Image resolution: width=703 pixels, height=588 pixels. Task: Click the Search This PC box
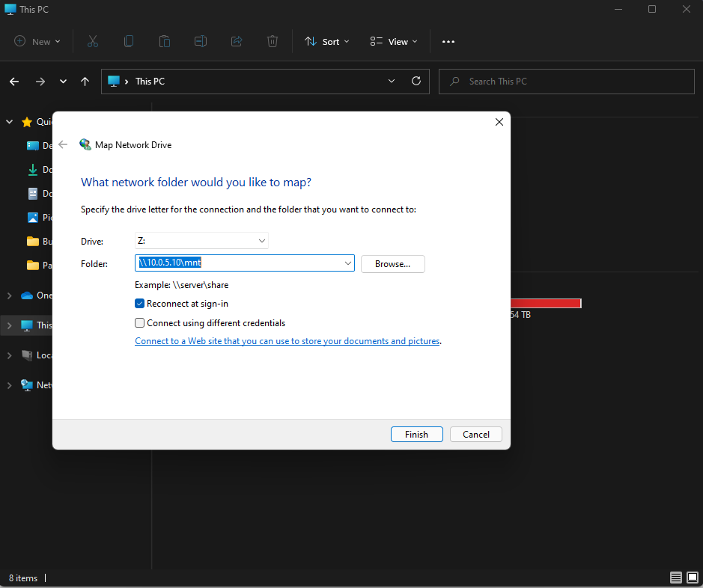pos(566,82)
